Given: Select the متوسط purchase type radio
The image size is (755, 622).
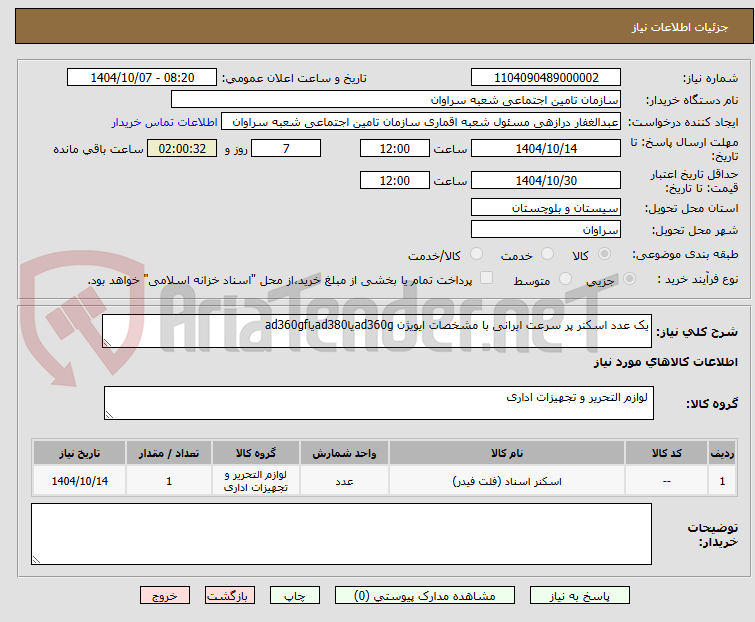Looking at the screenshot, I should (565, 279).
